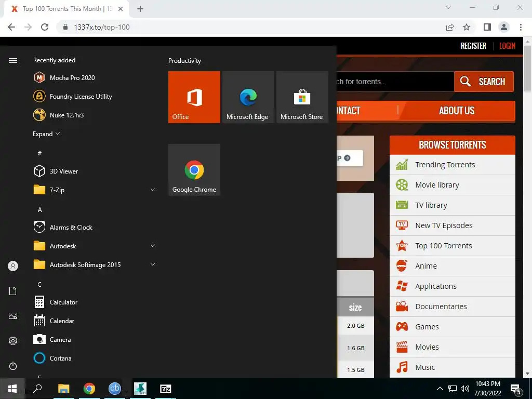The height and width of the screenshot is (399, 532).
Task: Click the Windows Start button
Action: point(12,389)
